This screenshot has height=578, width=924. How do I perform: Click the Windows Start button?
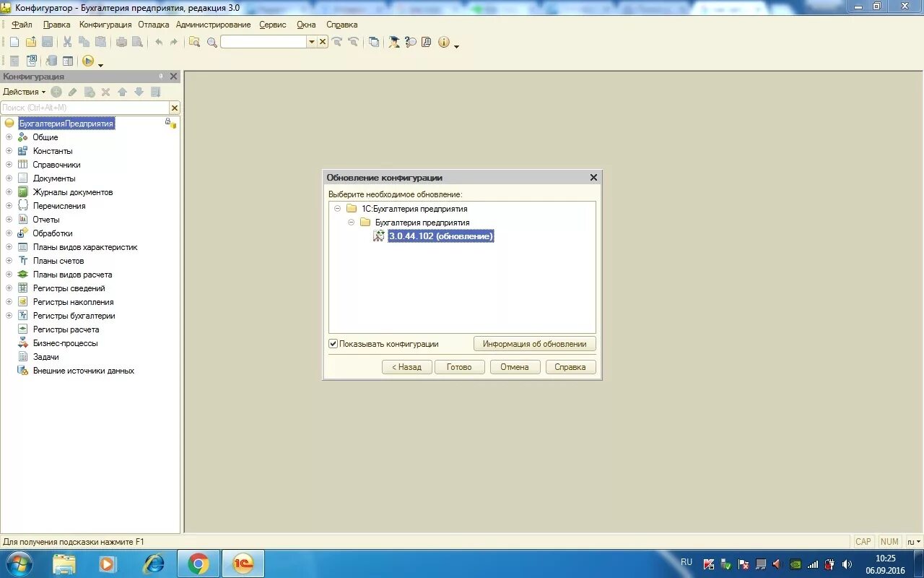(x=19, y=564)
